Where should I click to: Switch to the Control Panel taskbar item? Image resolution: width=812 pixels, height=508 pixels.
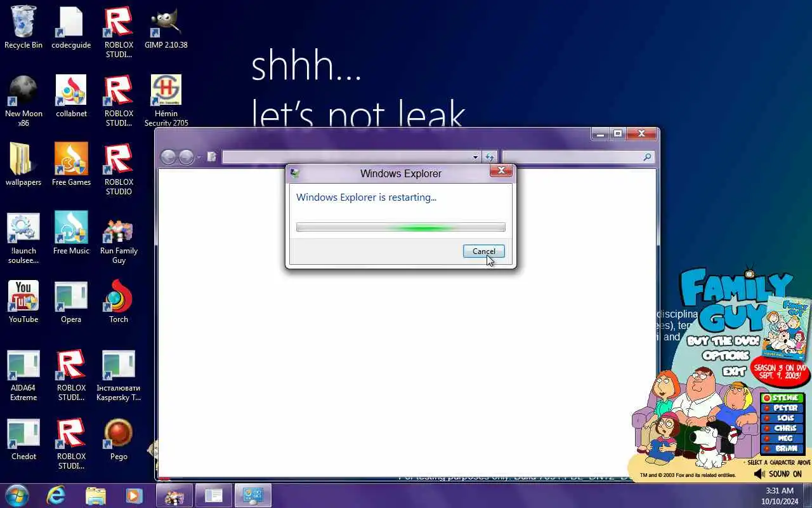tap(252, 495)
